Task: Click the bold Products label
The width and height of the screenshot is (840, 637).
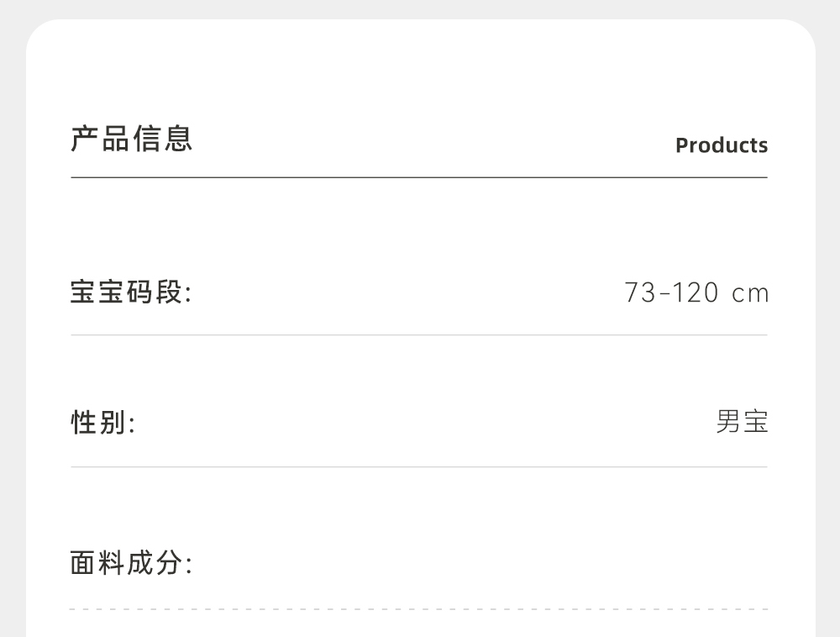Action: (x=721, y=145)
